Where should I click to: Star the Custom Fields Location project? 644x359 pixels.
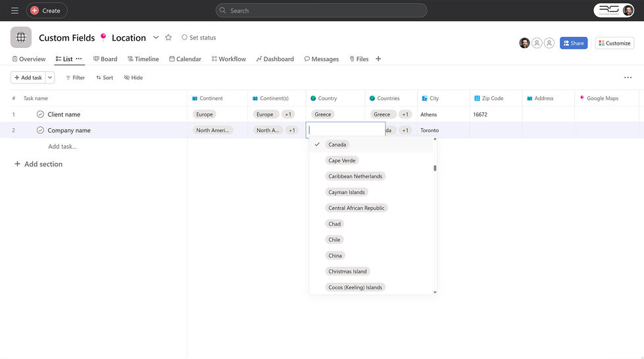(168, 37)
